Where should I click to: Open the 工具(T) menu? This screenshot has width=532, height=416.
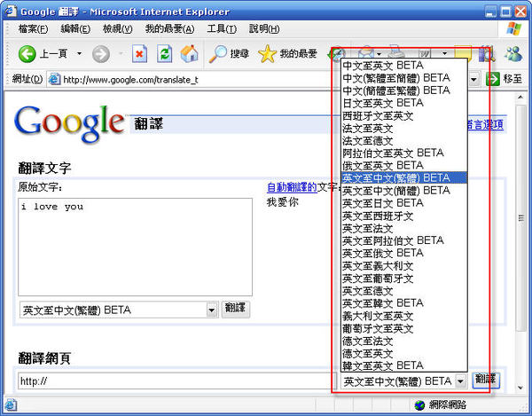(222, 29)
